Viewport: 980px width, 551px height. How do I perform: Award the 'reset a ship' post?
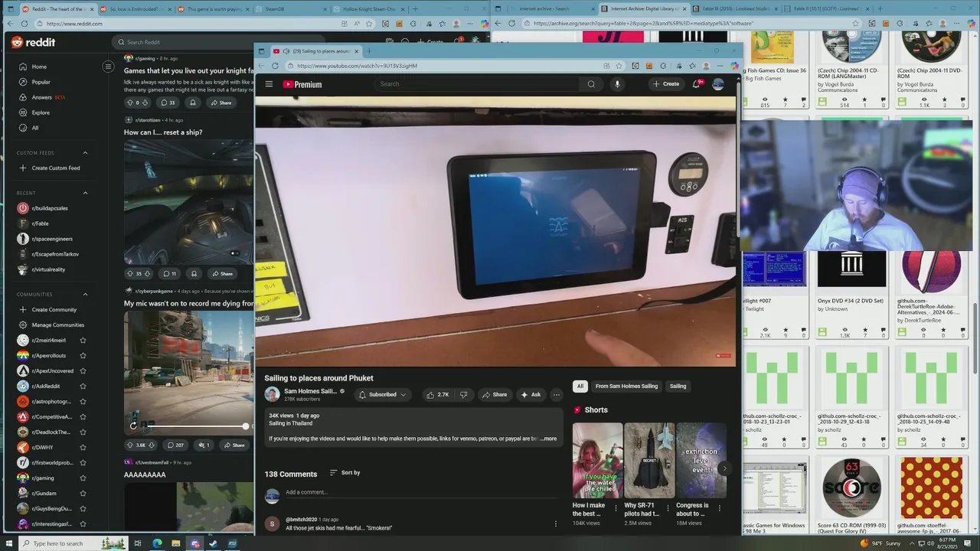(194, 274)
